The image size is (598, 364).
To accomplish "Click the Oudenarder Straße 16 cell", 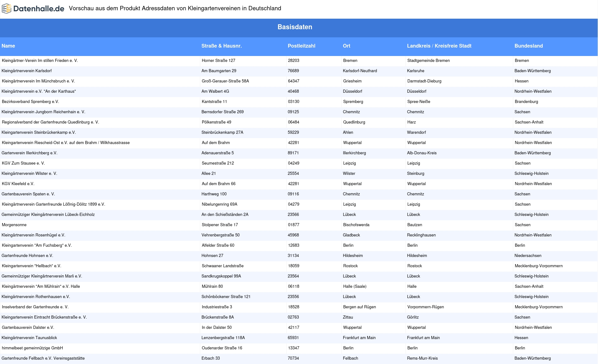I will point(222,348).
